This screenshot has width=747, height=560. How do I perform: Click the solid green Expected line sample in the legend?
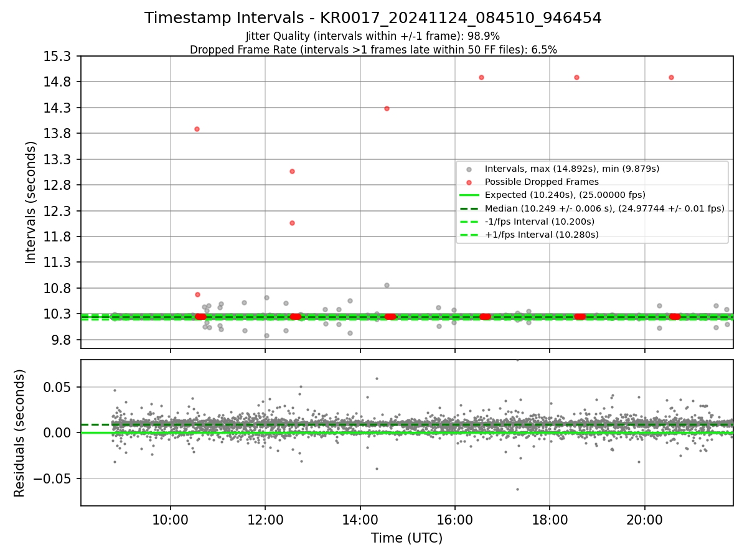coord(469,195)
